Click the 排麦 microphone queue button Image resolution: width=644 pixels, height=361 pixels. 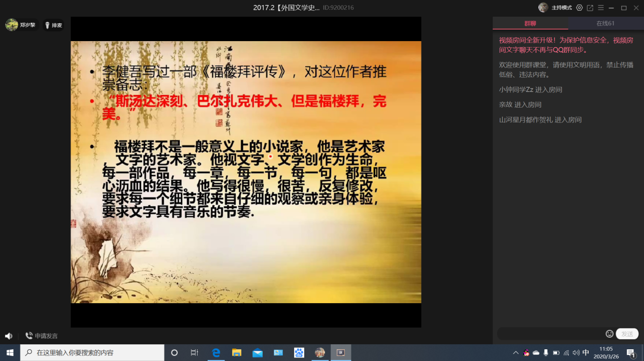[53, 25]
